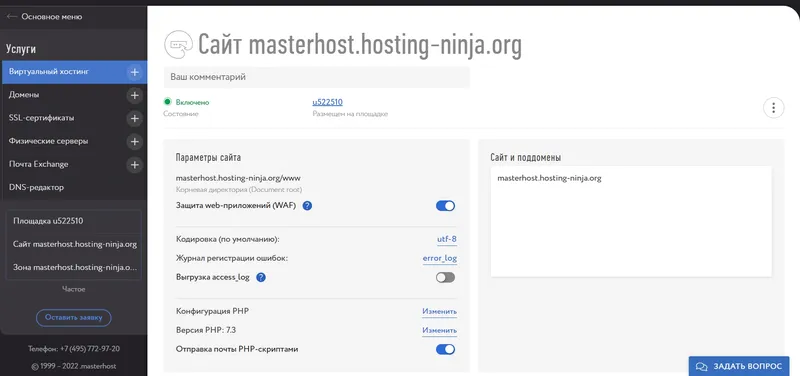Click the back arrow next to Основное меню

pyautogui.click(x=12, y=17)
